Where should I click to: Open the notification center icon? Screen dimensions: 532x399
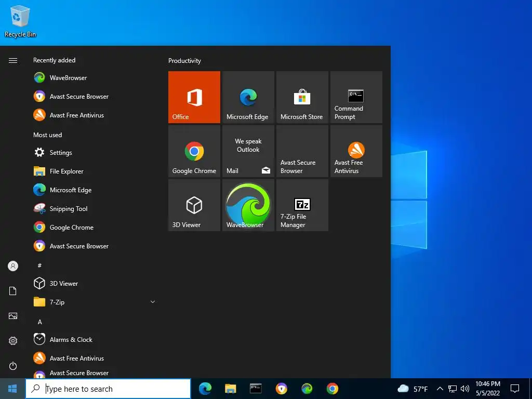[515, 389]
